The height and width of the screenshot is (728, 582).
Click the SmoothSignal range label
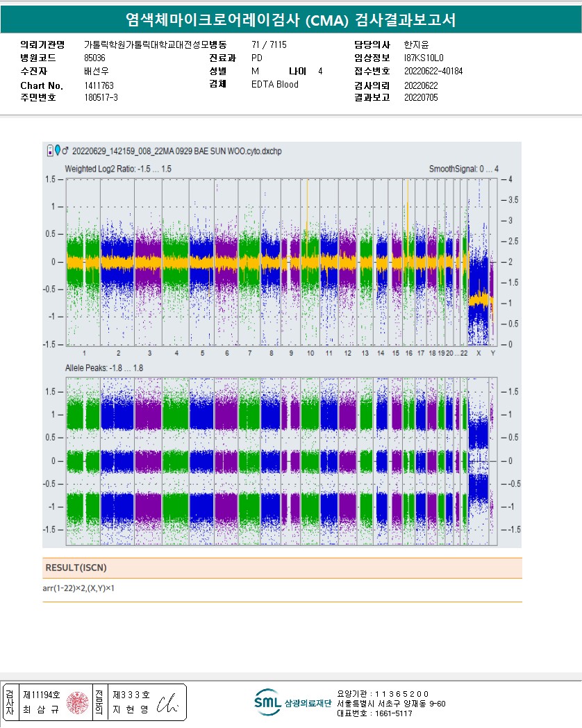[463, 169]
